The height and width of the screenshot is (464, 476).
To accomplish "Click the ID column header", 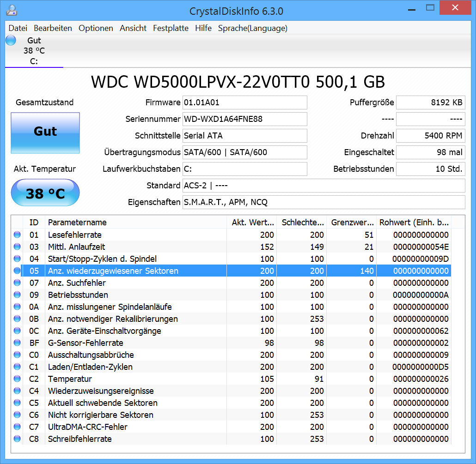I will [34, 222].
